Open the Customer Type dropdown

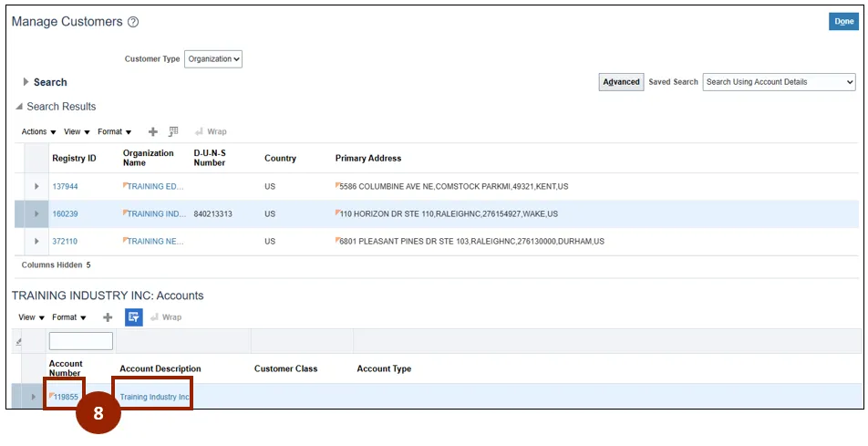point(213,59)
